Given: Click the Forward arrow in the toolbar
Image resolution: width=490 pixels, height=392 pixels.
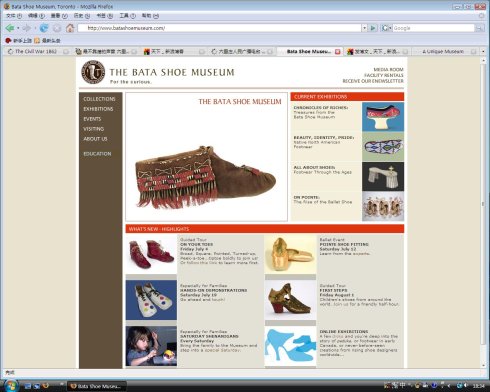Looking at the screenshot, I should pyautogui.click(x=27, y=28).
